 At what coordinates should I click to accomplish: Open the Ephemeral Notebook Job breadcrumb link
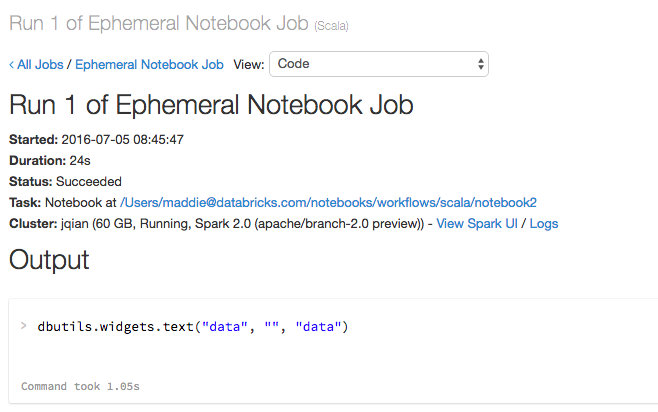(x=149, y=64)
